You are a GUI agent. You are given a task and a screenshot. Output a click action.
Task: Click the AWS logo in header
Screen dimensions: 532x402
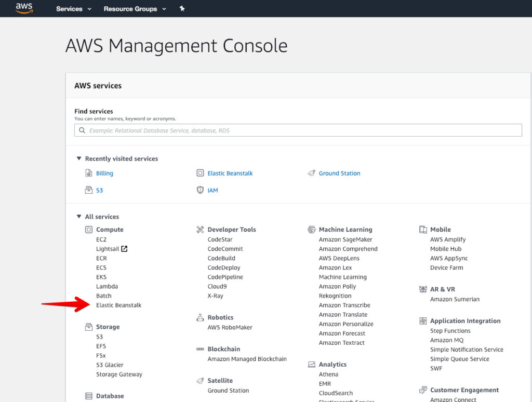coord(24,8)
